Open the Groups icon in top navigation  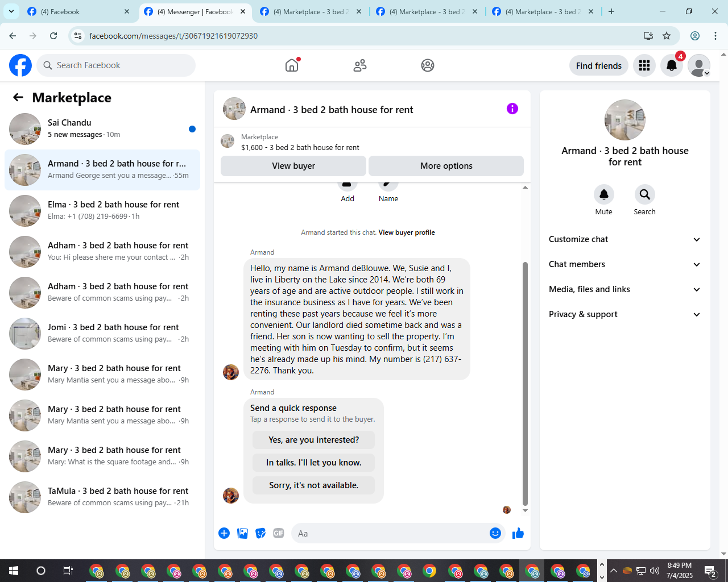(x=428, y=65)
